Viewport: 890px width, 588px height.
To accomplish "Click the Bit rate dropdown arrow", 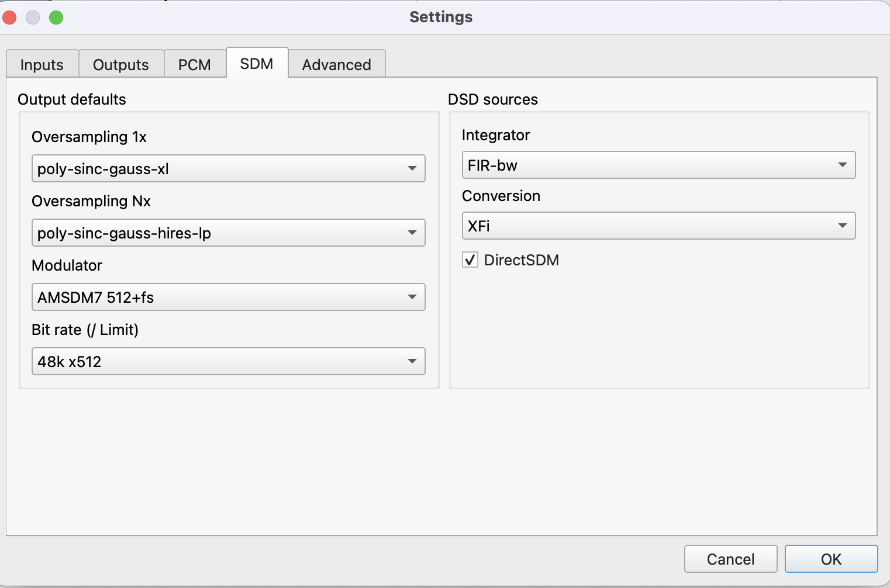I will [x=412, y=361].
